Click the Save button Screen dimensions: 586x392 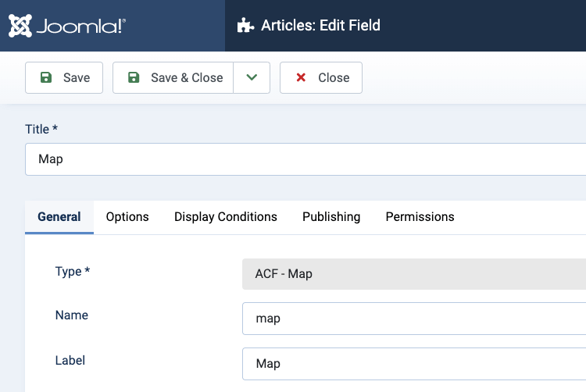(x=64, y=77)
